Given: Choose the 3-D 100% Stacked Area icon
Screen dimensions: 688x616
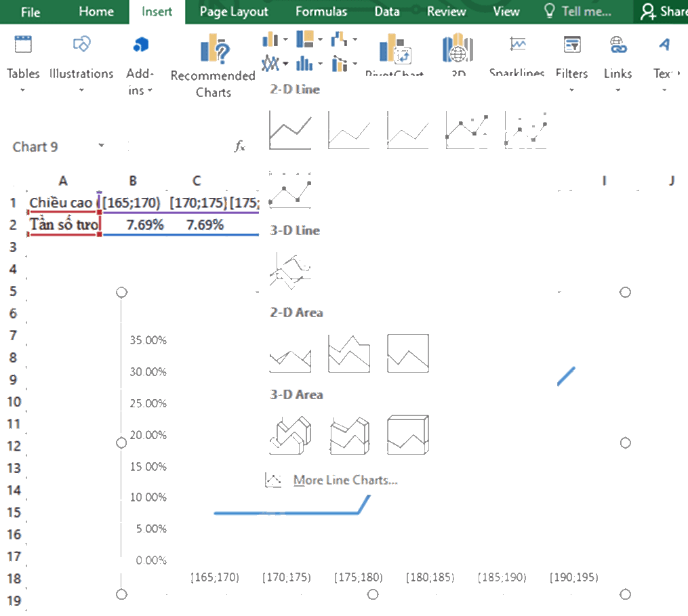Looking at the screenshot, I should point(407,435).
